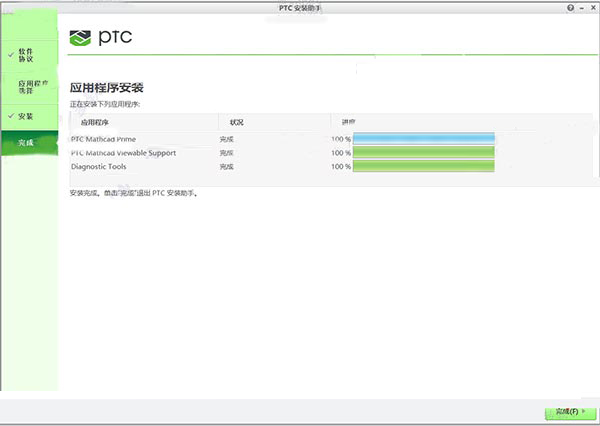Select the 安装 step in sidebar
The height and width of the screenshot is (426, 600).
(29, 116)
